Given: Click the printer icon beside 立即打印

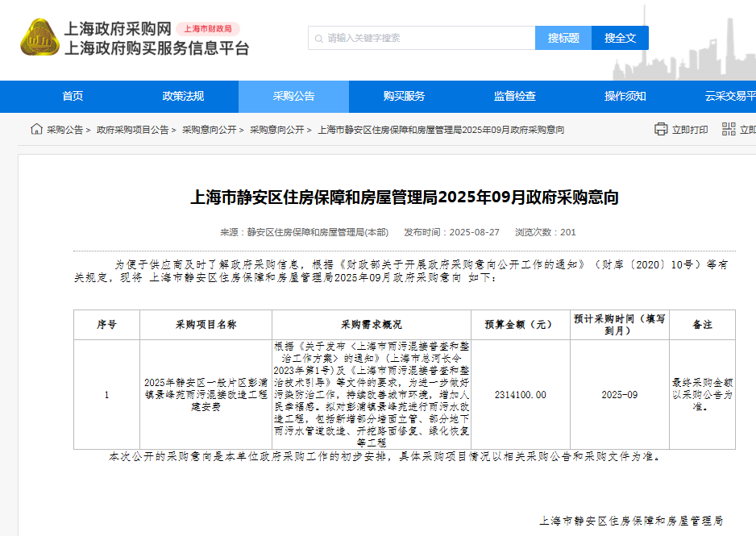Looking at the screenshot, I should click(661, 129).
